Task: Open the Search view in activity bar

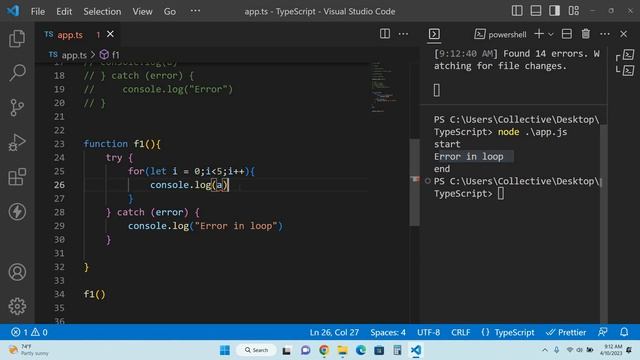Action: point(17,73)
